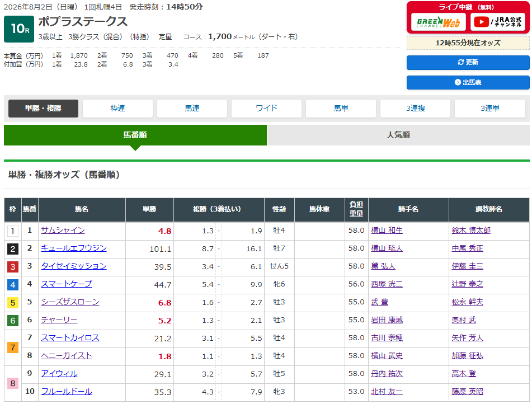Click win odds 4.8 for サムシャイン
This screenshot has height=404, width=532.
[x=164, y=231]
